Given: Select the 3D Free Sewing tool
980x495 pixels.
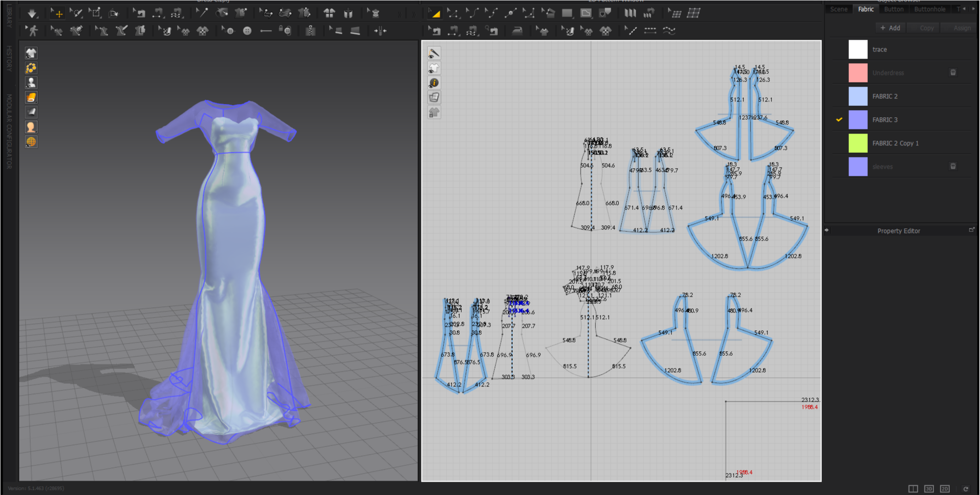Looking at the screenshot, I should click(177, 14).
